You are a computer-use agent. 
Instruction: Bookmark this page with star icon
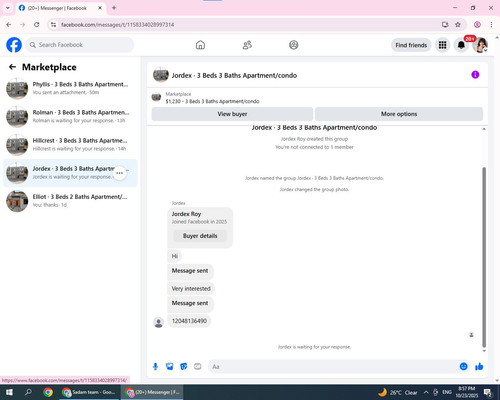pos(458,25)
